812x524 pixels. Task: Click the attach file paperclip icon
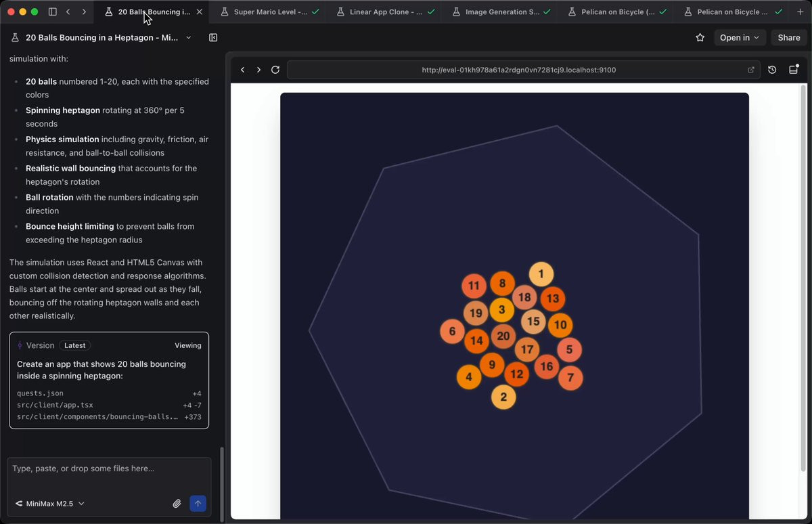[177, 504]
